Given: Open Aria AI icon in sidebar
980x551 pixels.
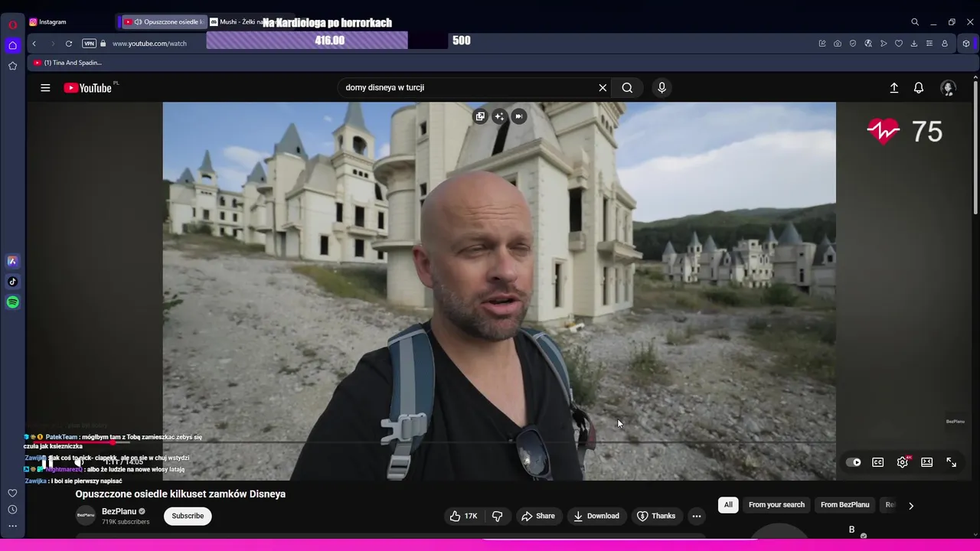Looking at the screenshot, I should pos(12,261).
